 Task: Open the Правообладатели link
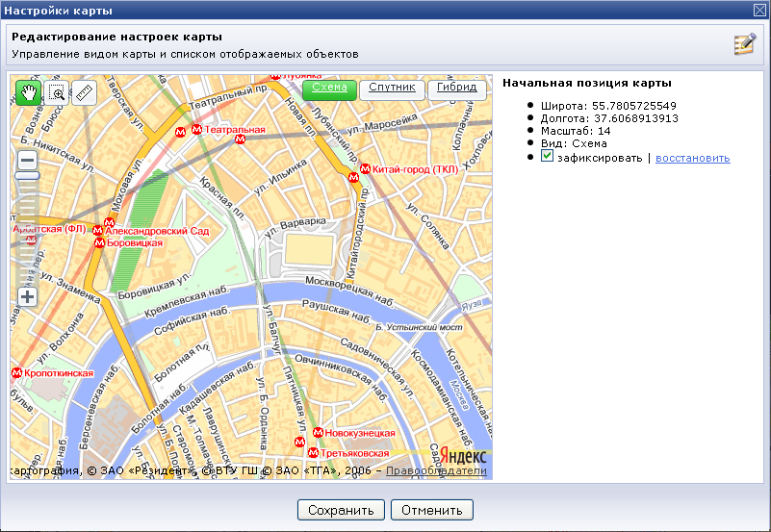coord(437,471)
